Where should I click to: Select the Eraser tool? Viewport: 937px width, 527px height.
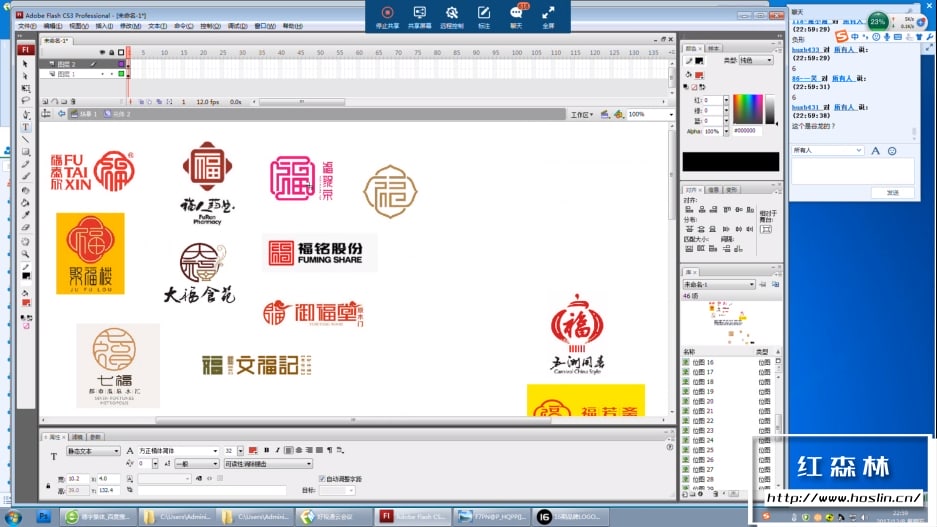click(26, 228)
